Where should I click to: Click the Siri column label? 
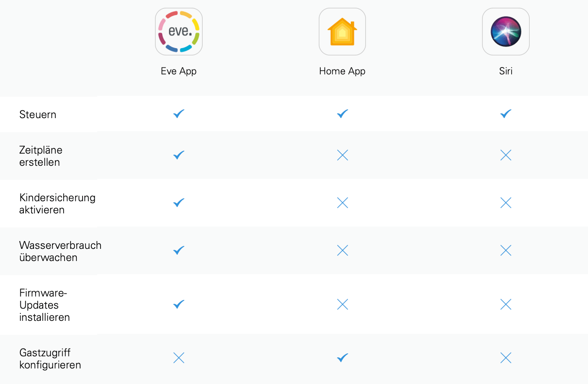506,71
